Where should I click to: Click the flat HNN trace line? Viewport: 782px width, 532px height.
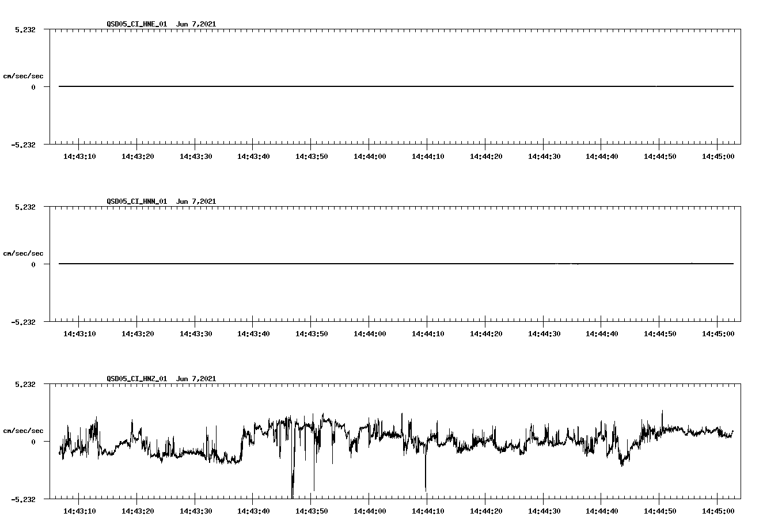pos(396,264)
